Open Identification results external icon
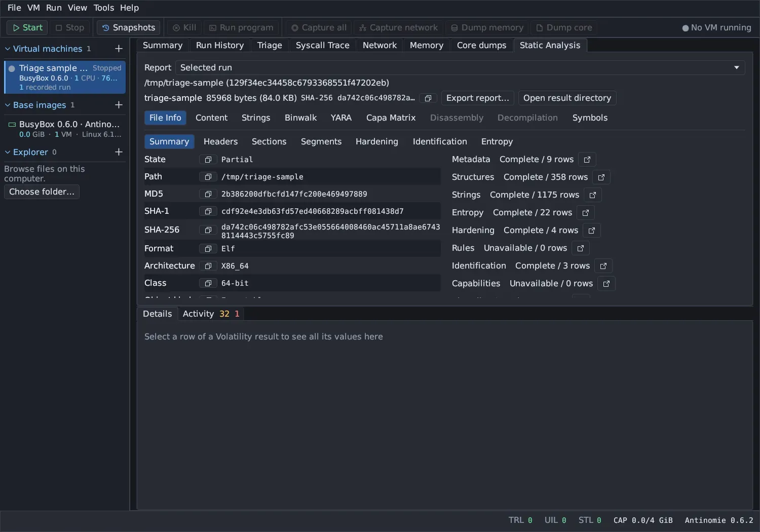The width and height of the screenshot is (760, 532). click(x=603, y=266)
